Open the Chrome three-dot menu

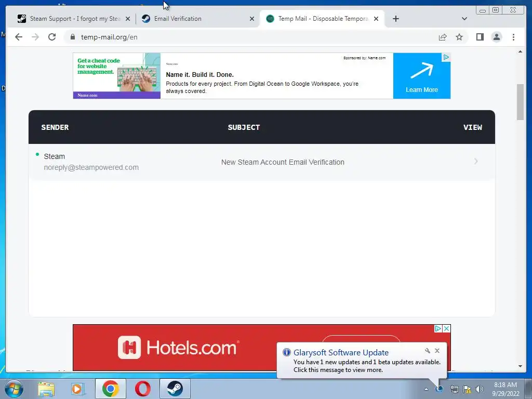(x=513, y=37)
